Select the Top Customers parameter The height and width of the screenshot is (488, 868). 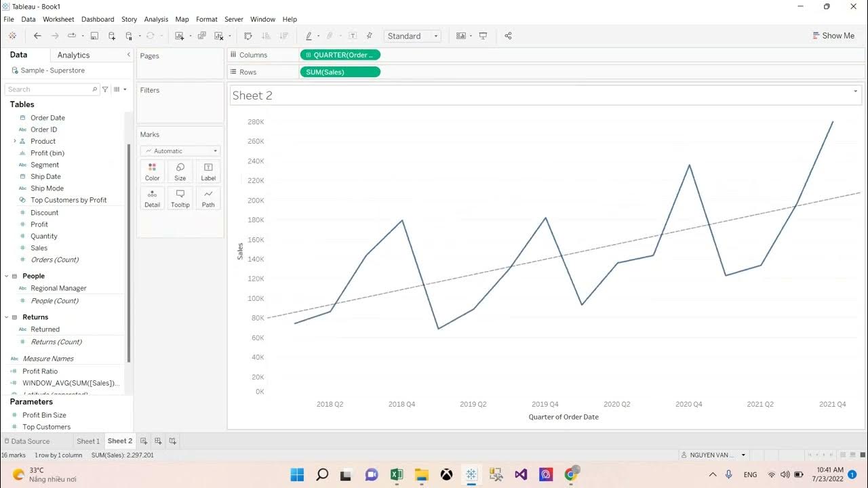coord(46,427)
